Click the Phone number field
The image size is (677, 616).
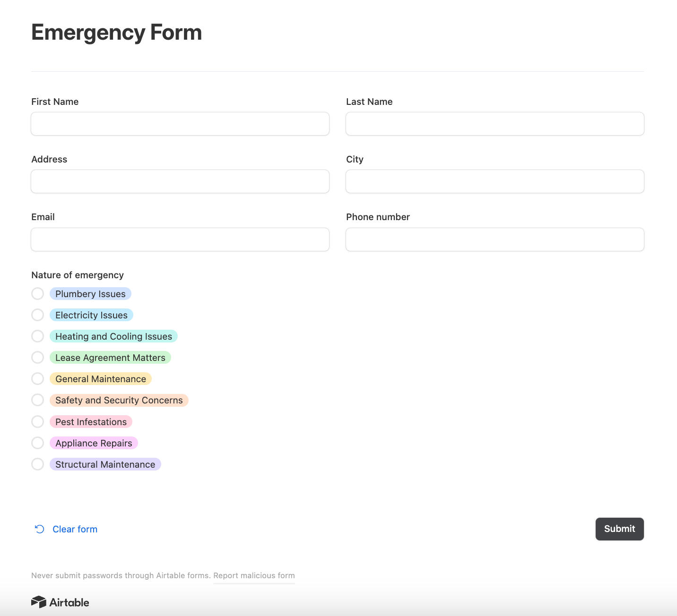[495, 240]
